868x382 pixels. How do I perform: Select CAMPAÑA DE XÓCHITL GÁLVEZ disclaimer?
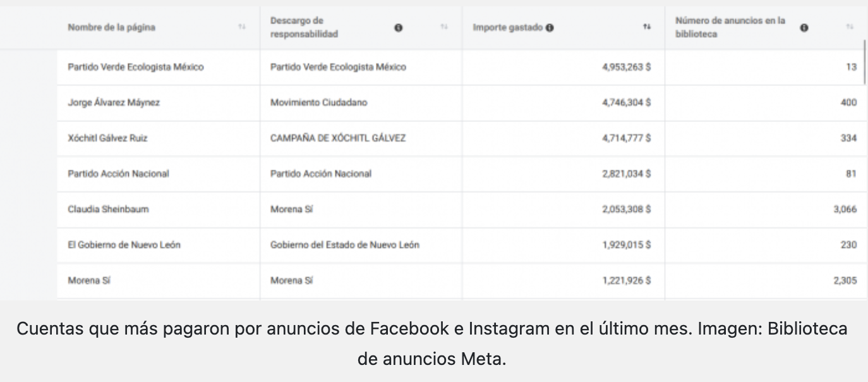click(338, 138)
